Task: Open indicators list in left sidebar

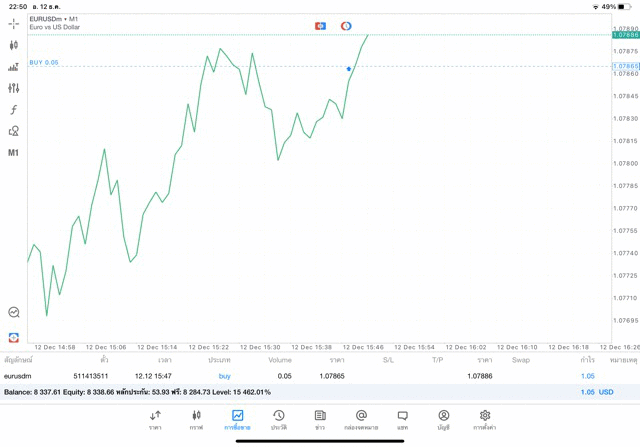Action: point(13,67)
